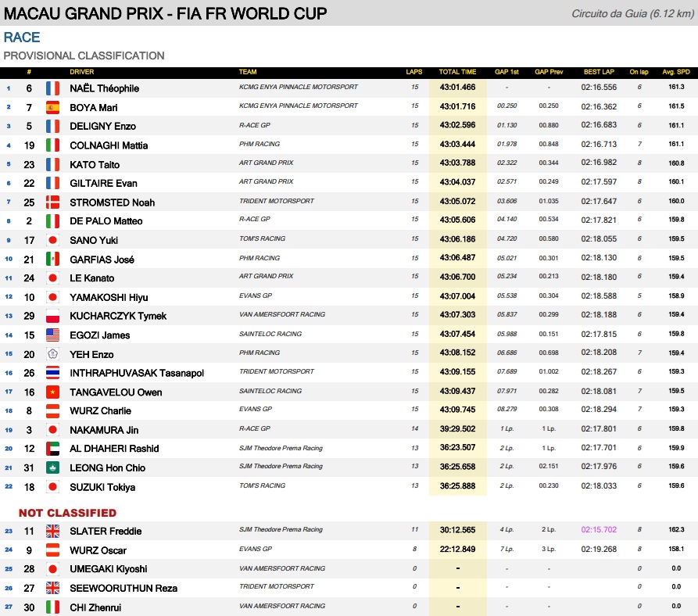Click the UK flag beside SLATER Freddie
698x616 pixels.
pyautogui.click(x=52, y=531)
